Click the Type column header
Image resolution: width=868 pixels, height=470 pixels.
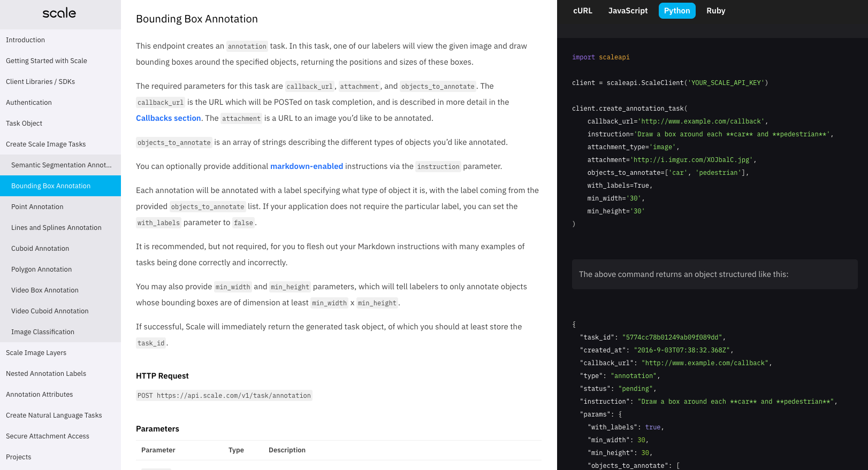tap(236, 450)
